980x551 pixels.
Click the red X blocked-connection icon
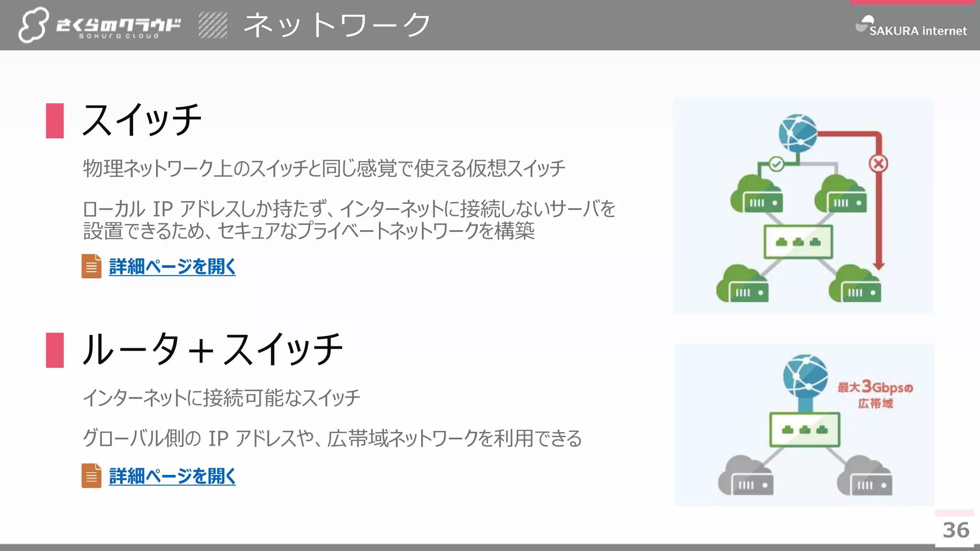point(879,164)
